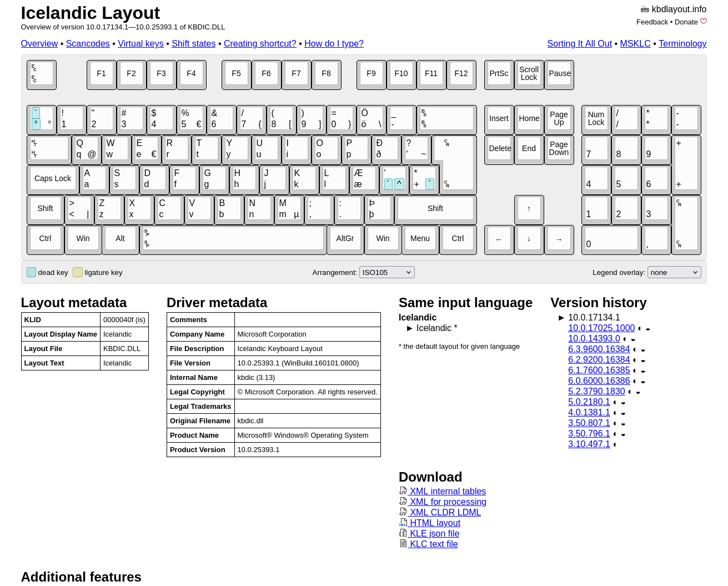The image size is (728, 586).
Task: Click the Æ key on the keyboard
Action: click(x=364, y=179)
